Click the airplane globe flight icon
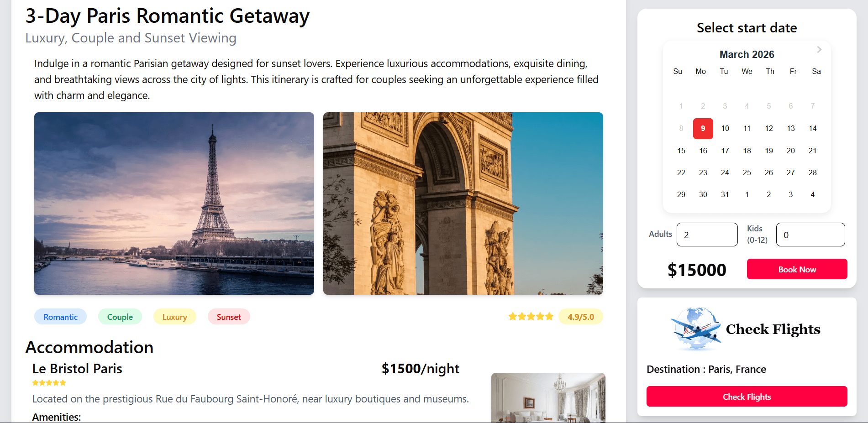The height and width of the screenshot is (423, 868). click(x=696, y=329)
